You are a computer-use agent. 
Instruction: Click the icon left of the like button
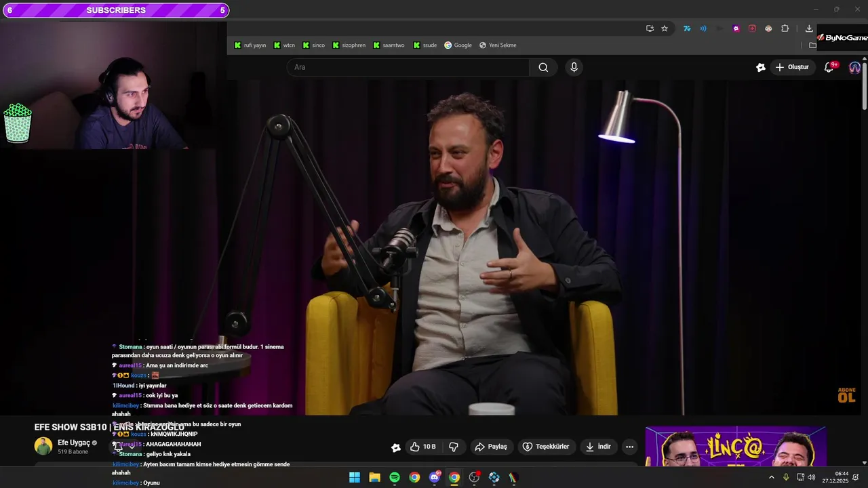[396, 447]
